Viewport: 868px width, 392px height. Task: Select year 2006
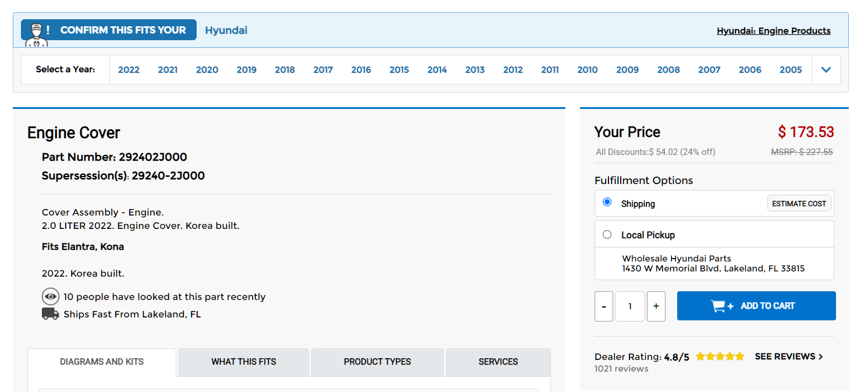coord(750,70)
